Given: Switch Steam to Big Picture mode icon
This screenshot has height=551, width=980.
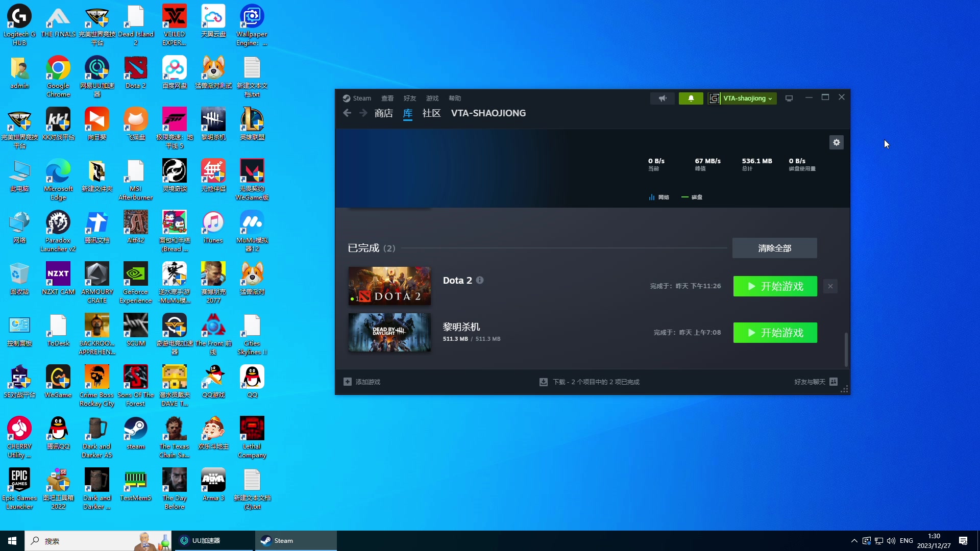Looking at the screenshot, I should 789,98.
